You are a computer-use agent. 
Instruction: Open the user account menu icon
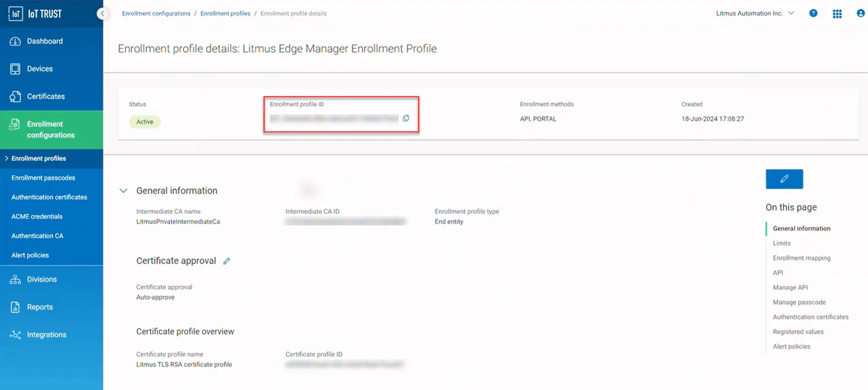[861, 13]
